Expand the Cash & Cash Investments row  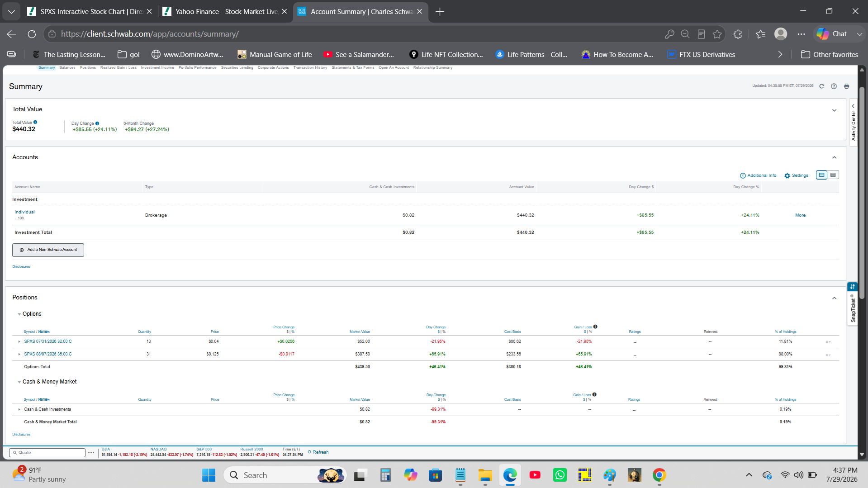point(19,409)
